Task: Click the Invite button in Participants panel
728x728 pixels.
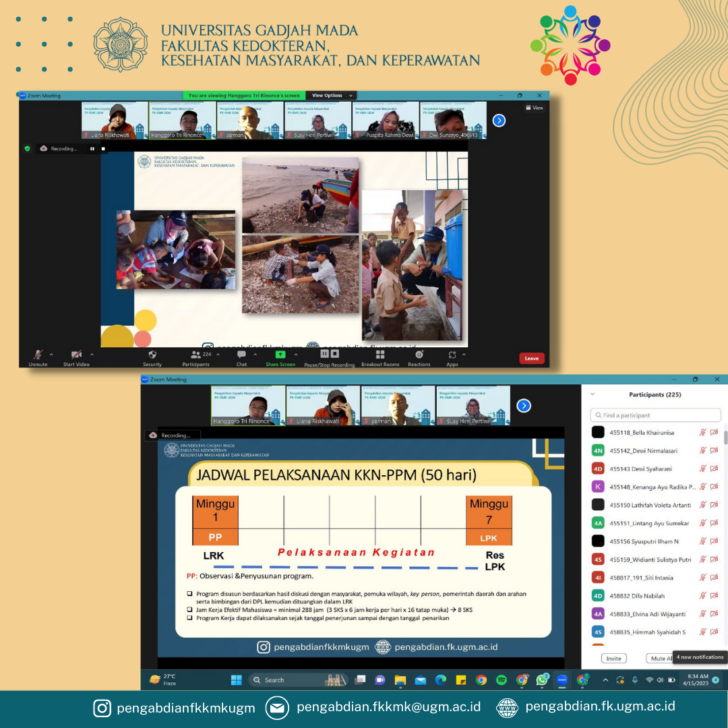Action: coord(613,658)
